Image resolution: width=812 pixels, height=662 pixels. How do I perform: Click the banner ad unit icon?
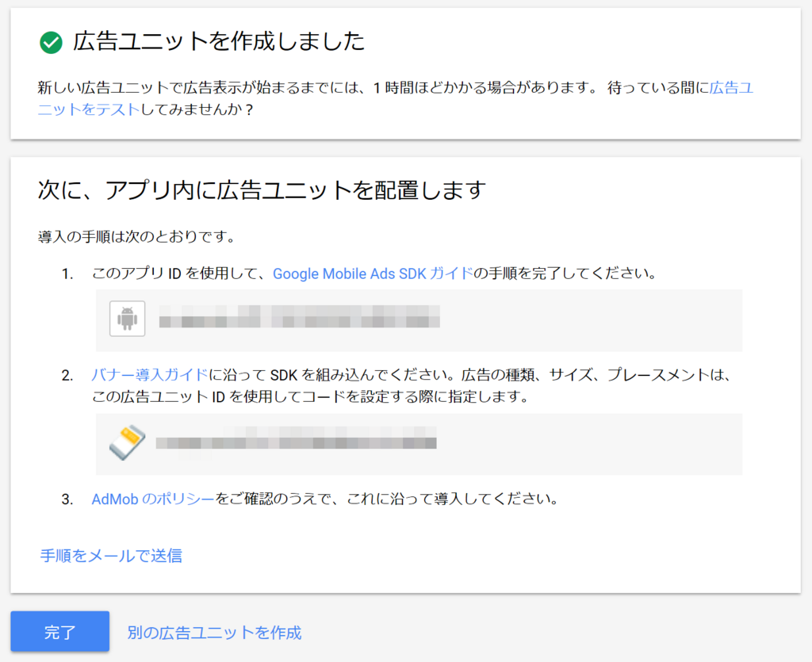coord(128,444)
